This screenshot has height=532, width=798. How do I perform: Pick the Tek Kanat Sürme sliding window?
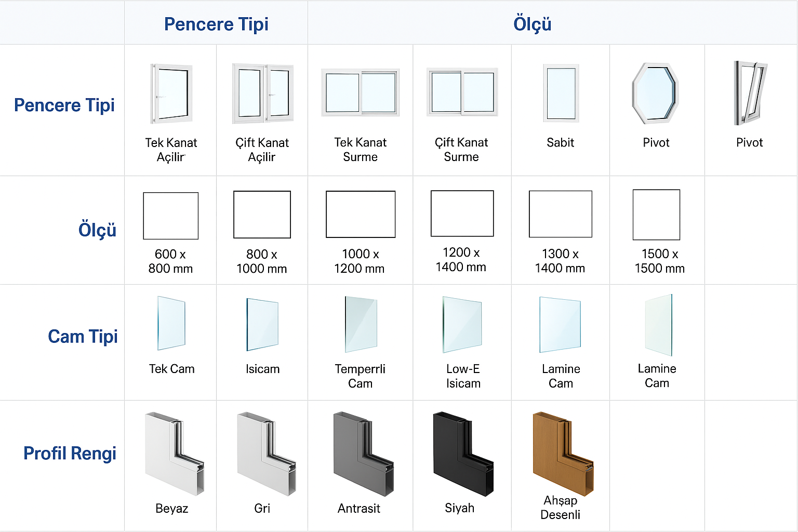pos(361,92)
